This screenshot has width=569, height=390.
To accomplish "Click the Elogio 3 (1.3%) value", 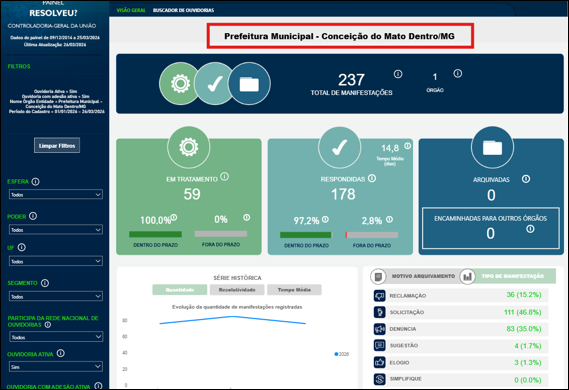I will (x=528, y=362).
